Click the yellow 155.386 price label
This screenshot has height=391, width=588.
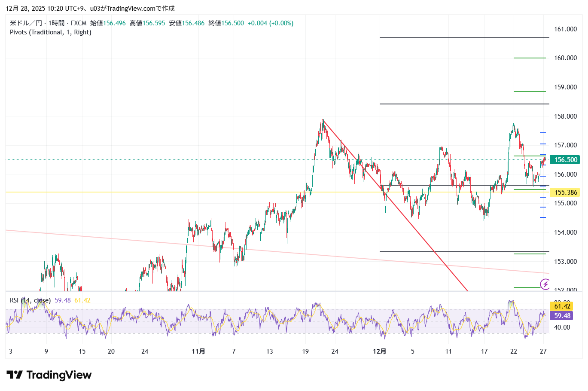[x=565, y=192]
